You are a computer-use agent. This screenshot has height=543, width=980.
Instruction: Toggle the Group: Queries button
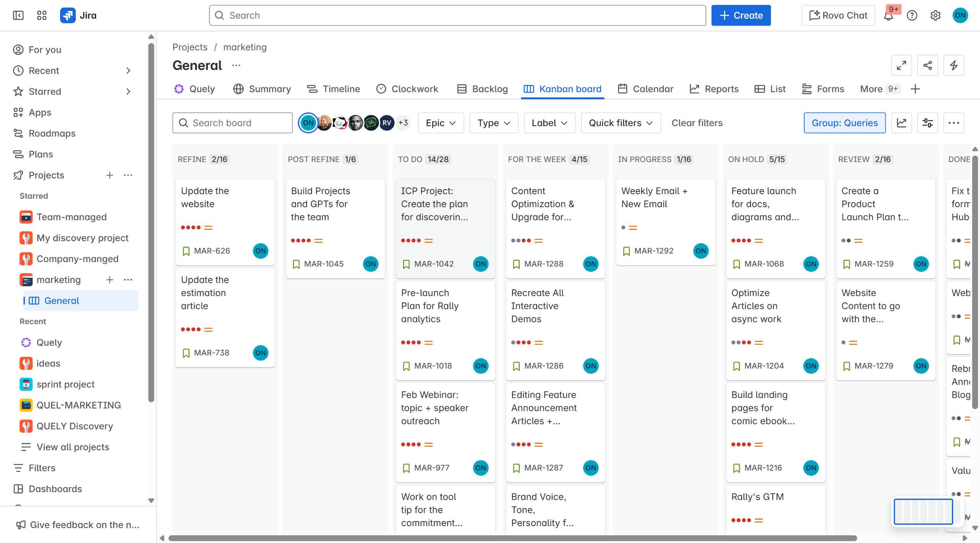844,123
